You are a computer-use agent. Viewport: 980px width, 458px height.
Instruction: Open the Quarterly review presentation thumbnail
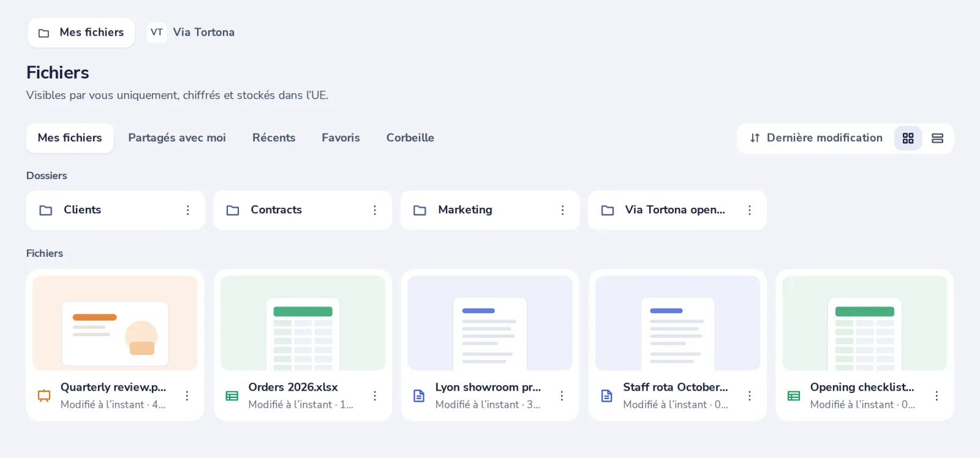click(115, 323)
